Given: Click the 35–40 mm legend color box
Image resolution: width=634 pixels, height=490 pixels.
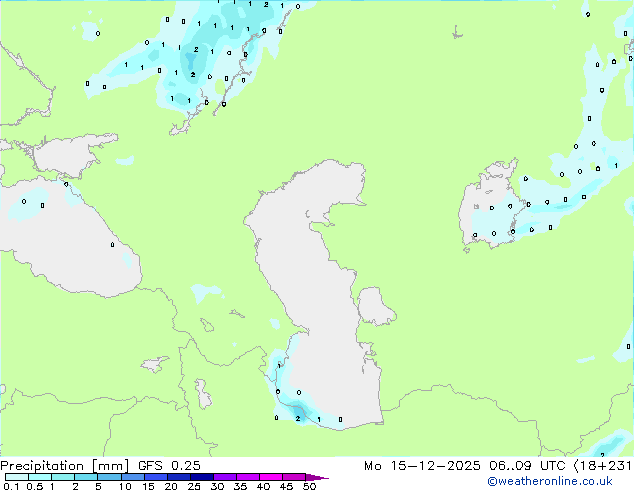Looking at the screenshot, I should coord(247,477).
